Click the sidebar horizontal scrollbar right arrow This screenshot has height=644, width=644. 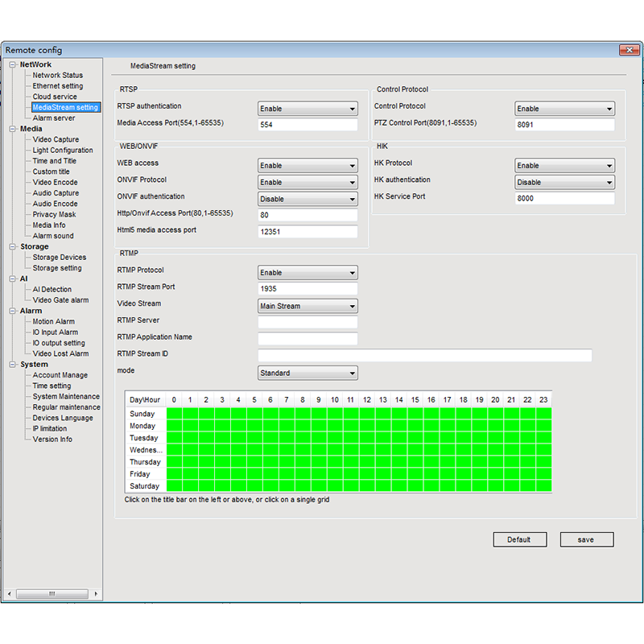[x=96, y=594]
